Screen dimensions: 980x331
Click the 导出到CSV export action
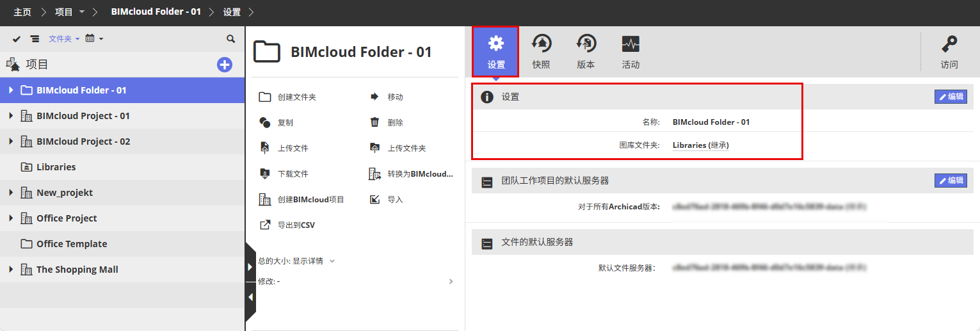click(x=287, y=225)
